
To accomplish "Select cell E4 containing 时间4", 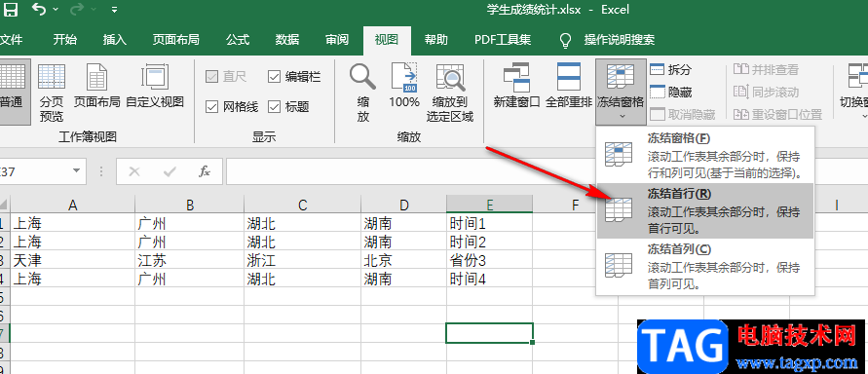I will [x=490, y=279].
